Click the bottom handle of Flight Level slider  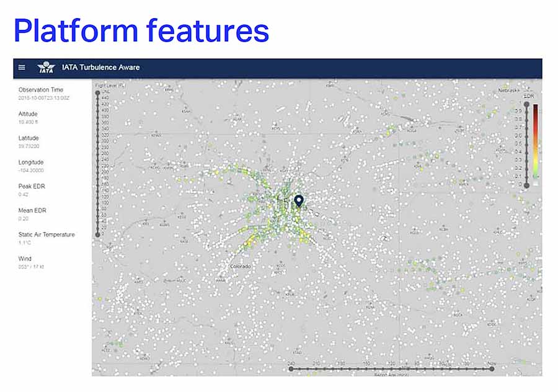click(x=97, y=234)
